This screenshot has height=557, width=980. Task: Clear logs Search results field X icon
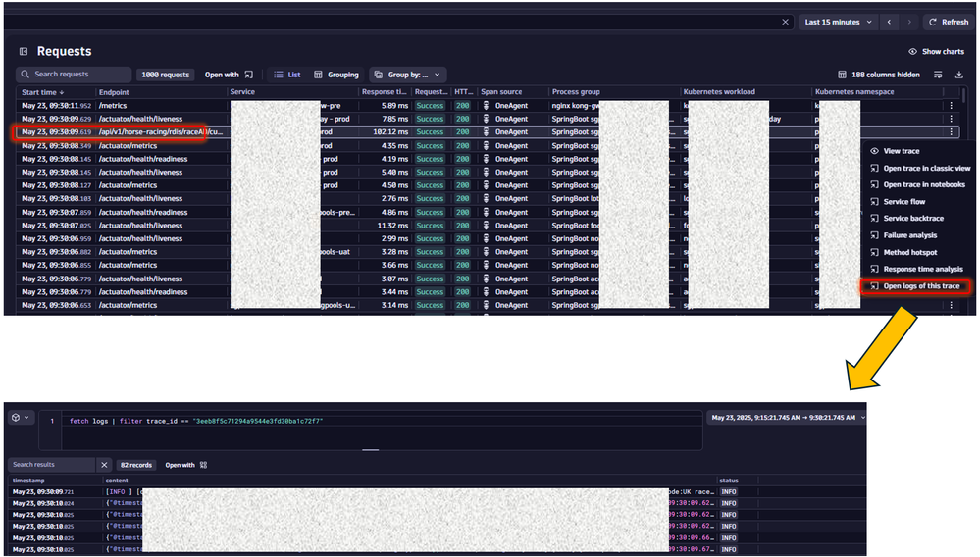point(105,465)
